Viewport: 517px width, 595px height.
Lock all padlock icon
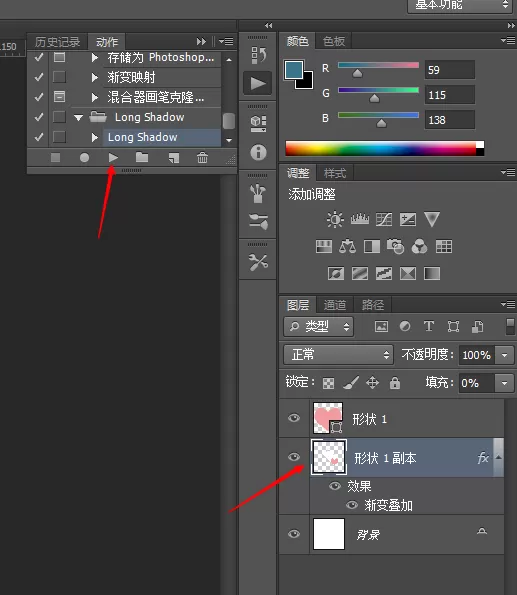click(395, 382)
